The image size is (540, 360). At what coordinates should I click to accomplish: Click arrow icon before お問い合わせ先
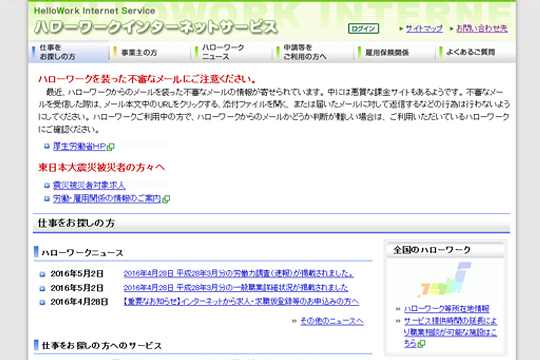tap(452, 29)
